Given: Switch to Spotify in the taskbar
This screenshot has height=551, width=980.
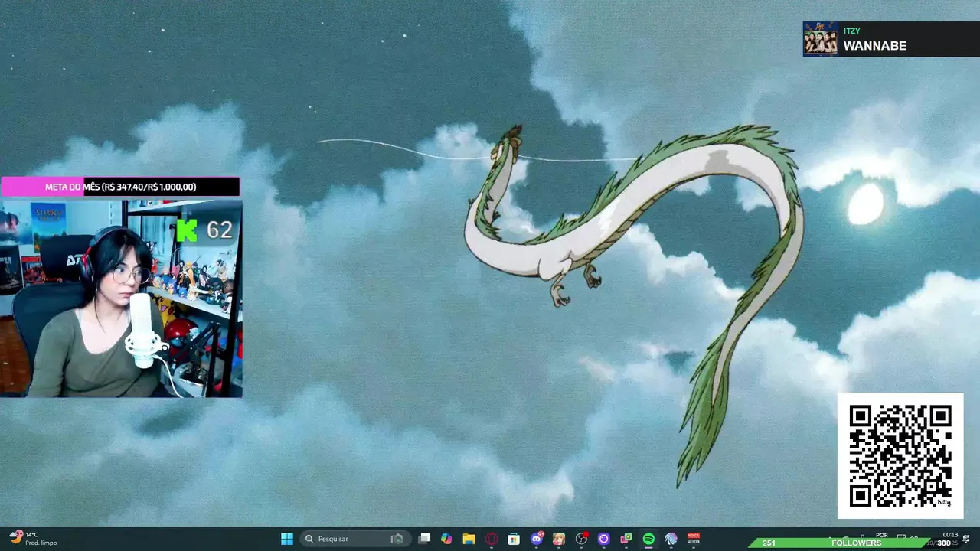Looking at the screenshot, I should coord(648,539).
